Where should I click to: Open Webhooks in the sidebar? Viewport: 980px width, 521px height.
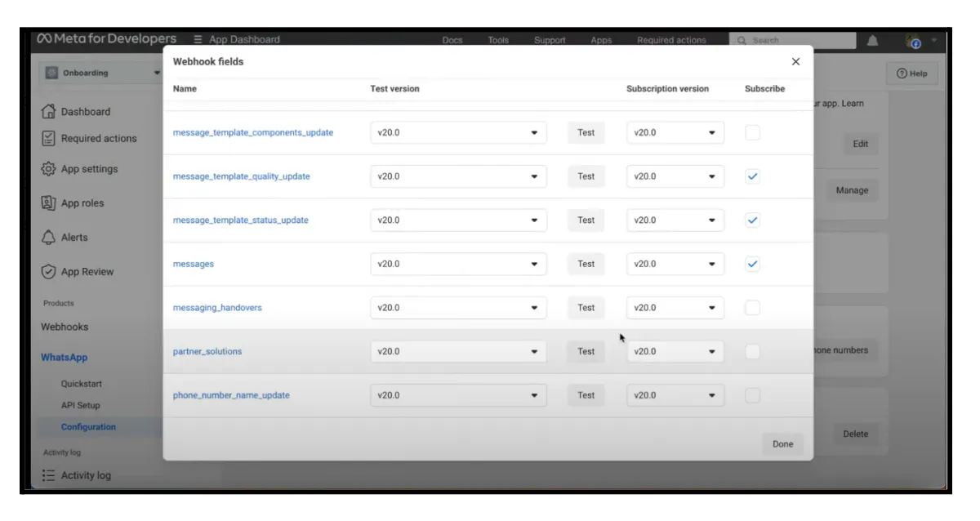tap(65, 327)
